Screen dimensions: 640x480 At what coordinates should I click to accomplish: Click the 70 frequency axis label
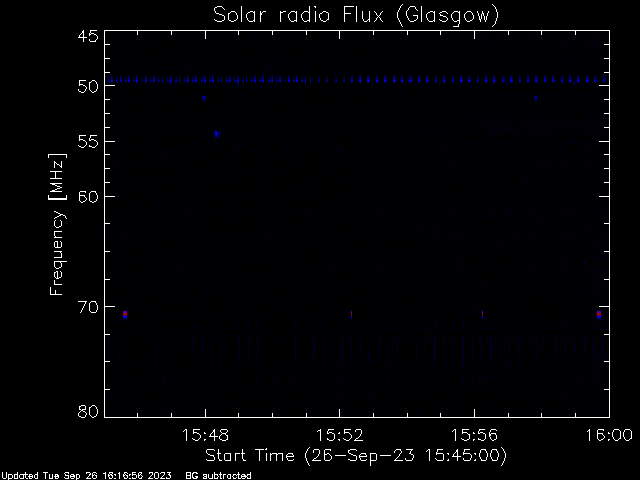(88, 307)
